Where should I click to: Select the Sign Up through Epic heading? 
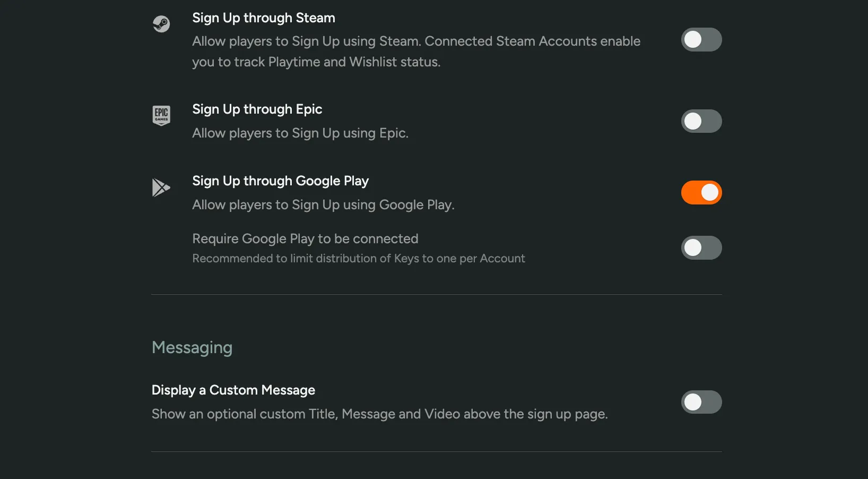(x=257, y=109)
